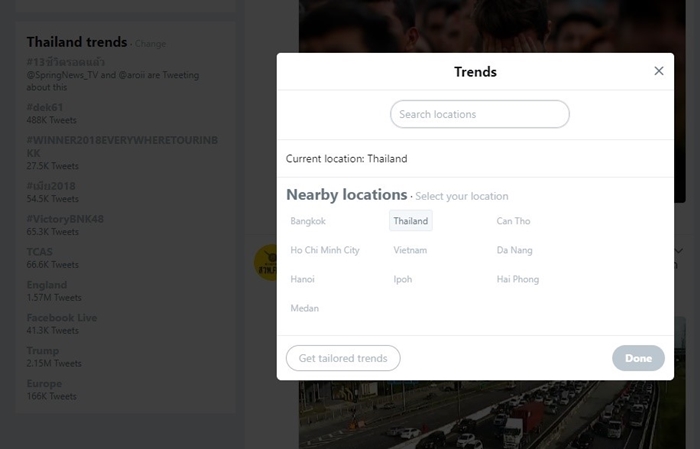
Task: Open the #dek61 trending hashtag
Action: [45, 107]
